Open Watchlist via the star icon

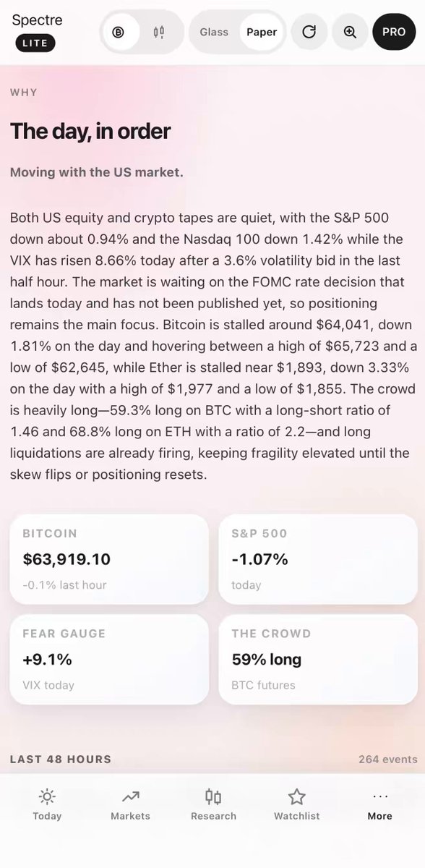(296, 804)
